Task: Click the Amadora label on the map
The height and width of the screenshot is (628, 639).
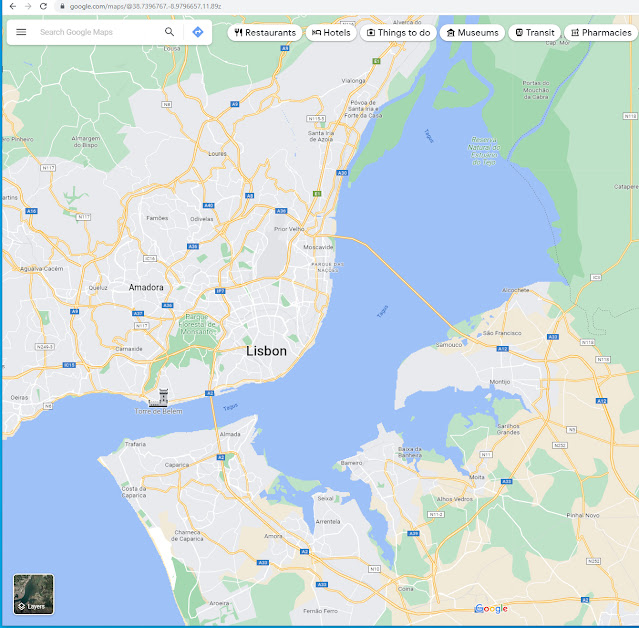Action: click(x=146, y=287)
